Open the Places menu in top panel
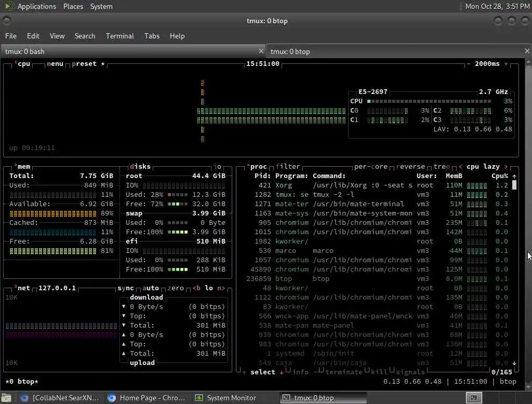The image size is (532, 404). tap(73, 6)
